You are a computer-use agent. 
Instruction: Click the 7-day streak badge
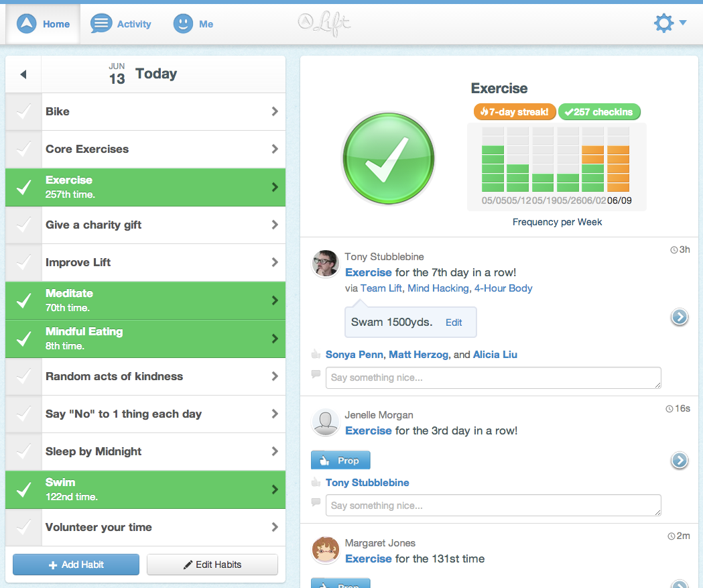[515, 112]
